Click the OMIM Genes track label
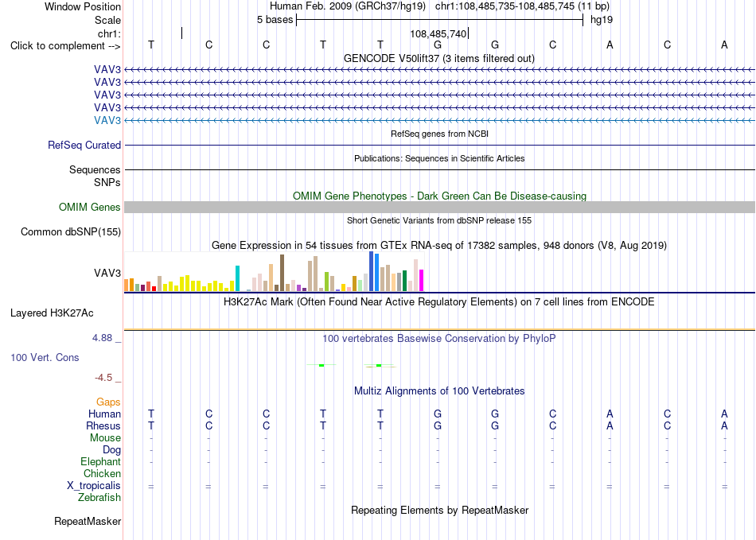This screenshot has width=756, height=540. tap(90, 207)
